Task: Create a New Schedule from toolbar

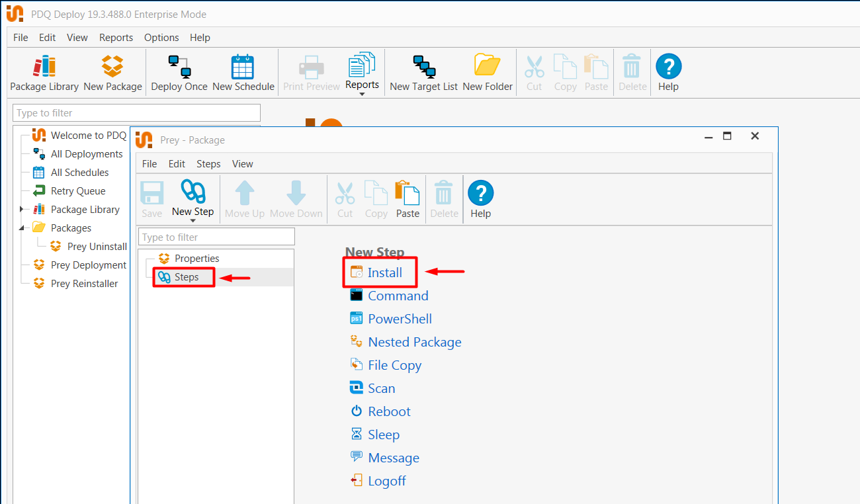Action: click(x=243, y=73)
